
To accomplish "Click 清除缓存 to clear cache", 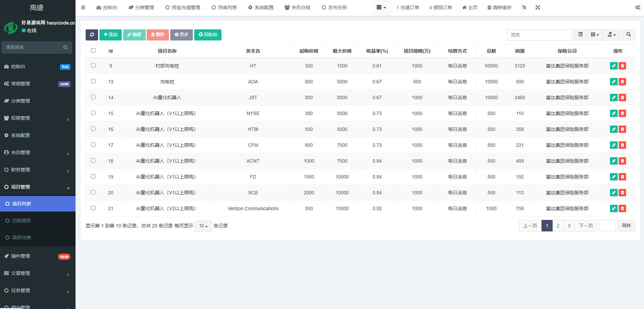I will pos(499,7).
